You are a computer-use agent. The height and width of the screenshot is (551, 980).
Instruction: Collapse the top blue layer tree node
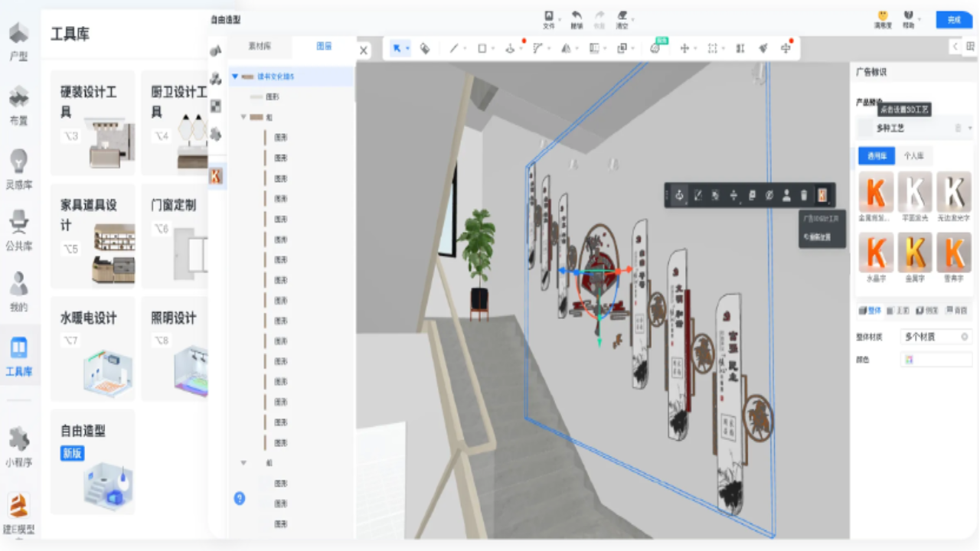(x=235, y=77)
